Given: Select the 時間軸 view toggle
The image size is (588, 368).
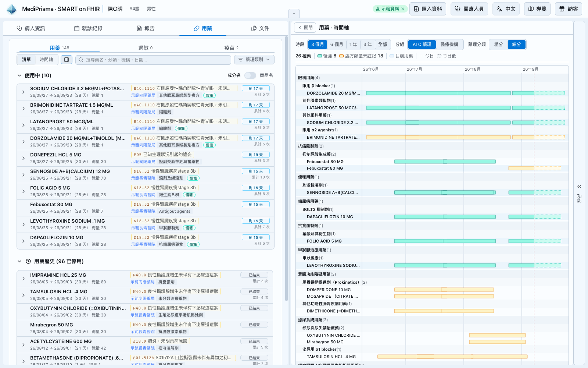Looking at the screenshot, I should (46, 60).
